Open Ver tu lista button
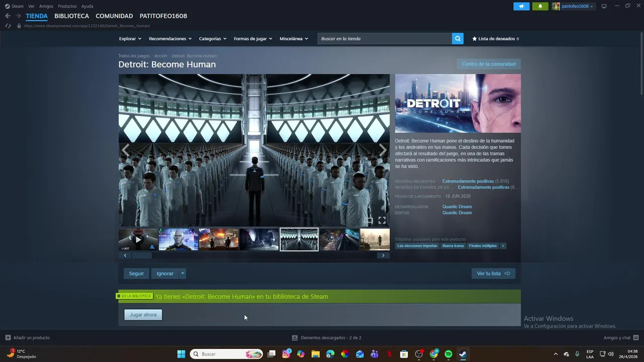This screenshot has width=644, height=362. (493, 274)
